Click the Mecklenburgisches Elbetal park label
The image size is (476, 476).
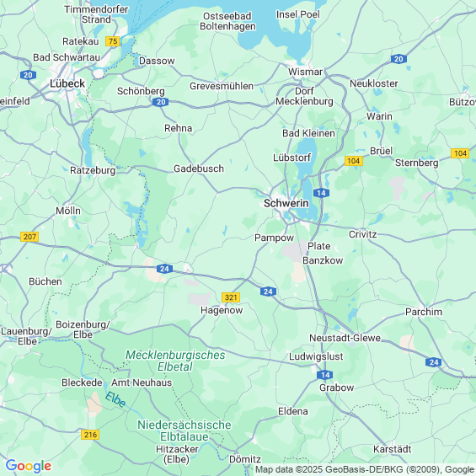[x=175, y=361]
